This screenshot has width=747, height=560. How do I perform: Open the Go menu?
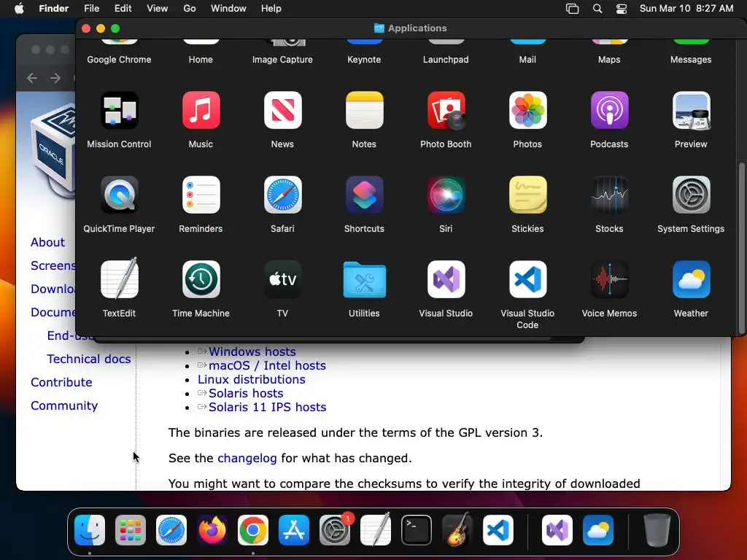(190, 9)
